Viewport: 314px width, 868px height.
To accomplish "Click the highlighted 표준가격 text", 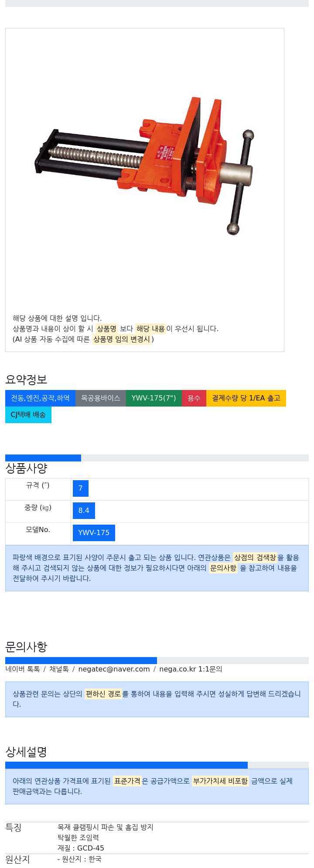I will click(x=127, y=781).
